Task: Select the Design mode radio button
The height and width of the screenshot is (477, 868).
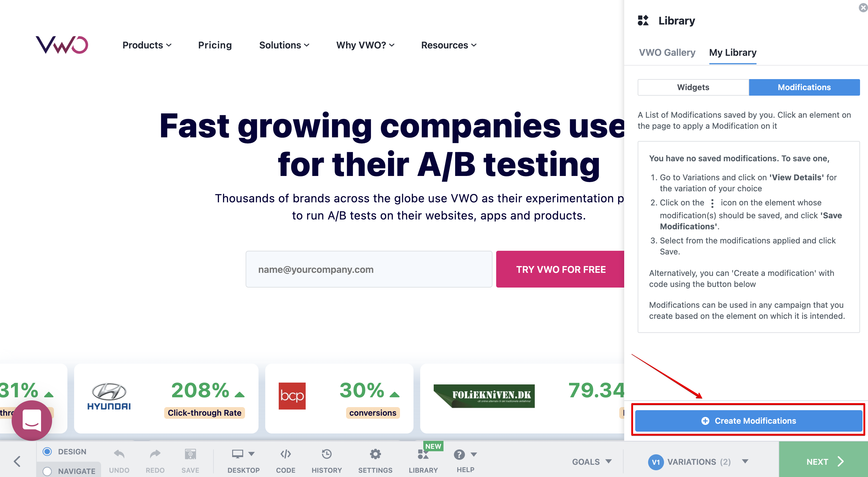Action: point(47,451)
